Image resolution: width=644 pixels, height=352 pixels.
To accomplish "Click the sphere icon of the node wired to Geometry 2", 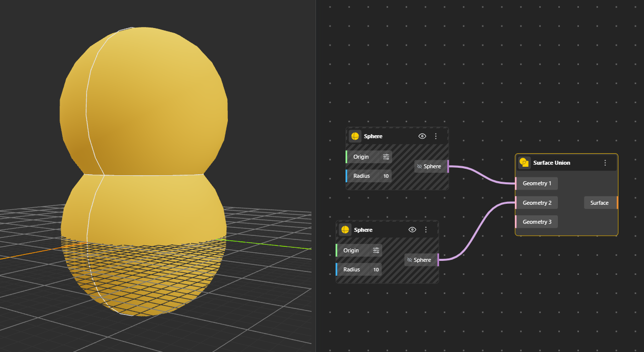I will [x=345, y=230].
